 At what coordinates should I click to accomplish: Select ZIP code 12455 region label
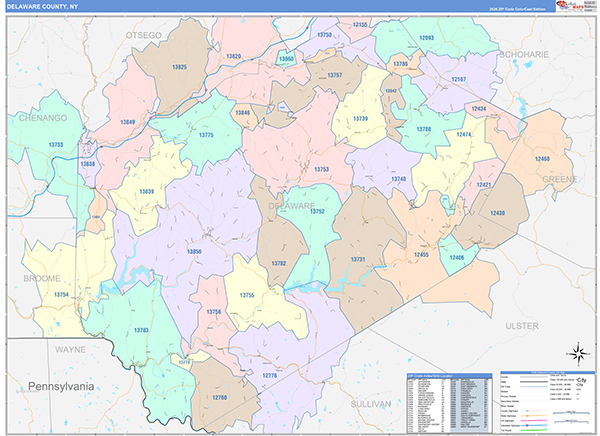click(420, 255)
